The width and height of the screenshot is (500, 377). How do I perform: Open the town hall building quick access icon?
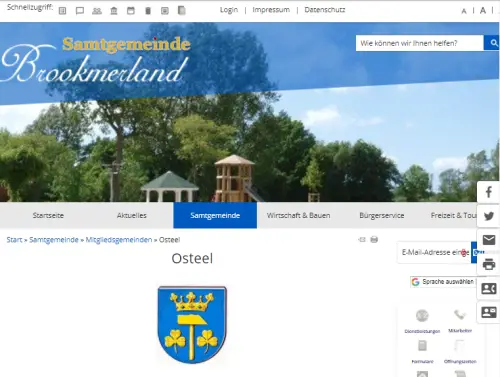pos(114,11)
